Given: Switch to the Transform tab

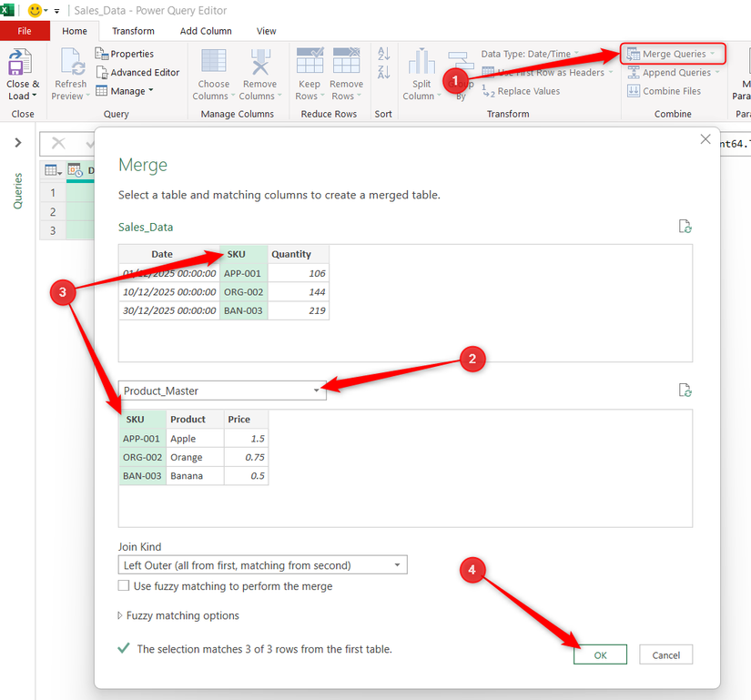Looking at the screenshot, I should pos(133,31).
